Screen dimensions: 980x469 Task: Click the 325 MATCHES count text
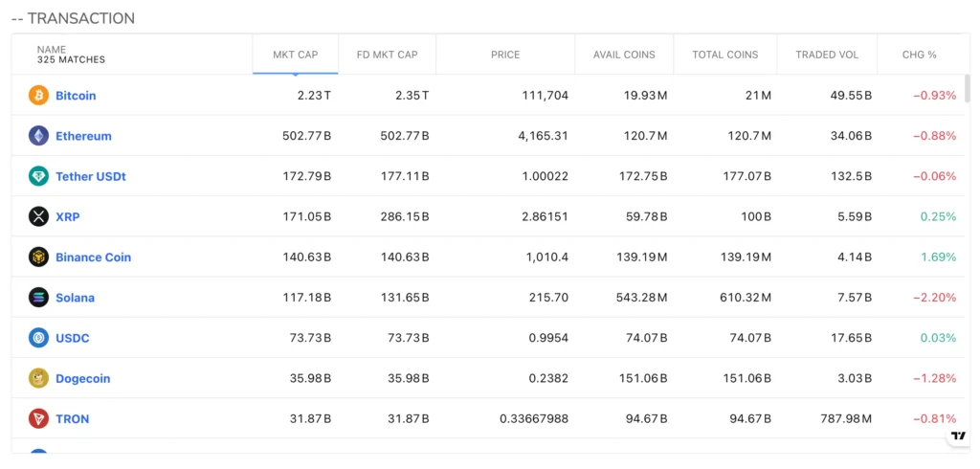pyautogui.click(x=71, y=60)
